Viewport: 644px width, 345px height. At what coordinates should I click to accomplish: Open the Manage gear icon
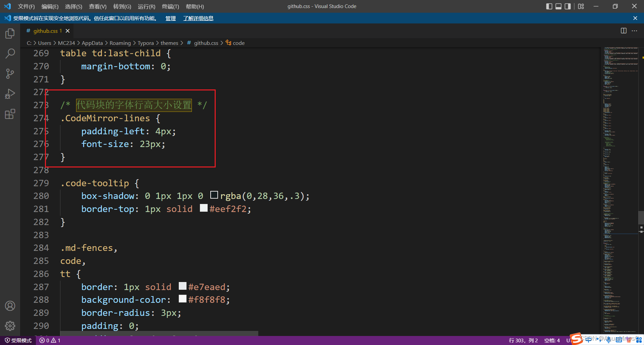(x=10, y=326)
